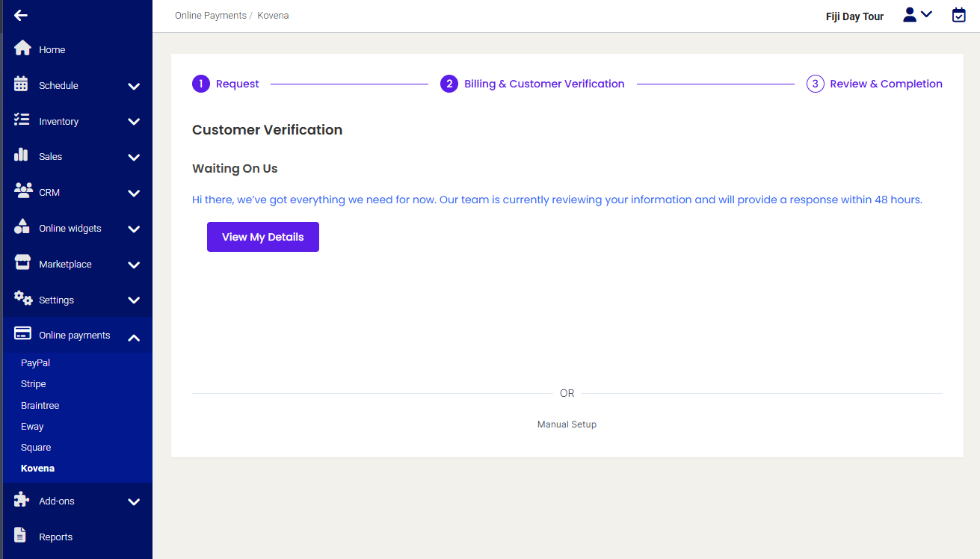Select Kovena payment option
The image size is (980, 559).
[x=37, y=469]
